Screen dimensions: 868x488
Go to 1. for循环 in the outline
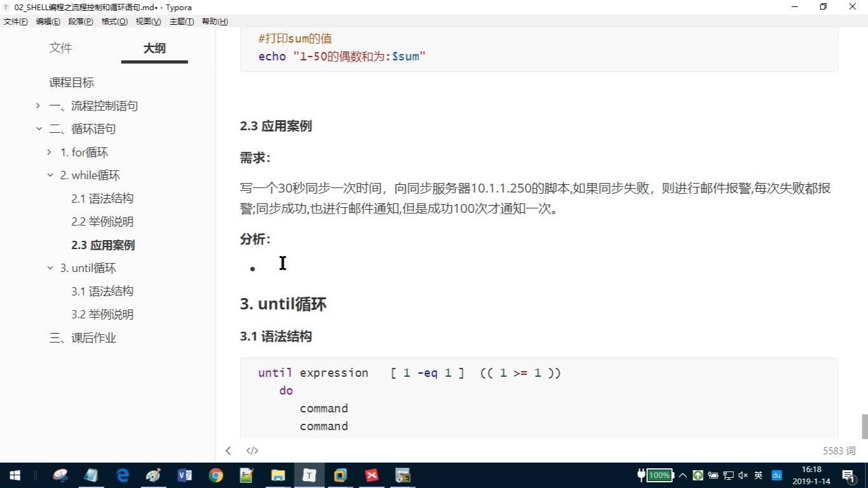click(85, 152)
